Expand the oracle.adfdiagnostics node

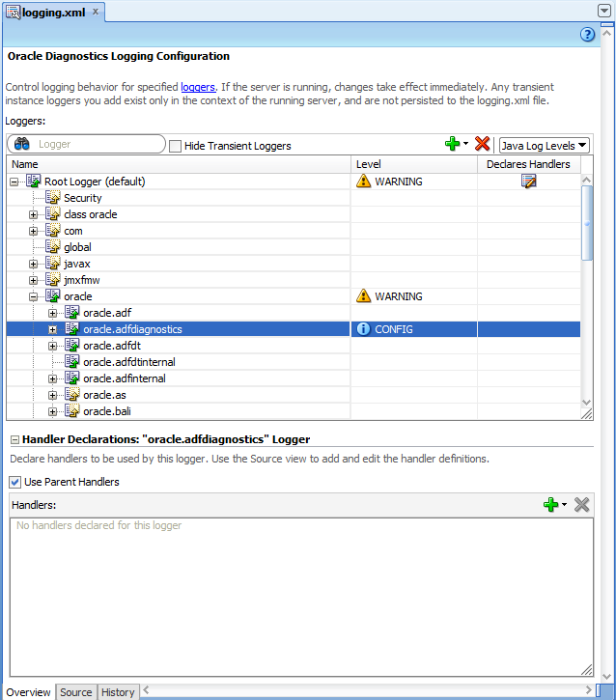[52, 330]
